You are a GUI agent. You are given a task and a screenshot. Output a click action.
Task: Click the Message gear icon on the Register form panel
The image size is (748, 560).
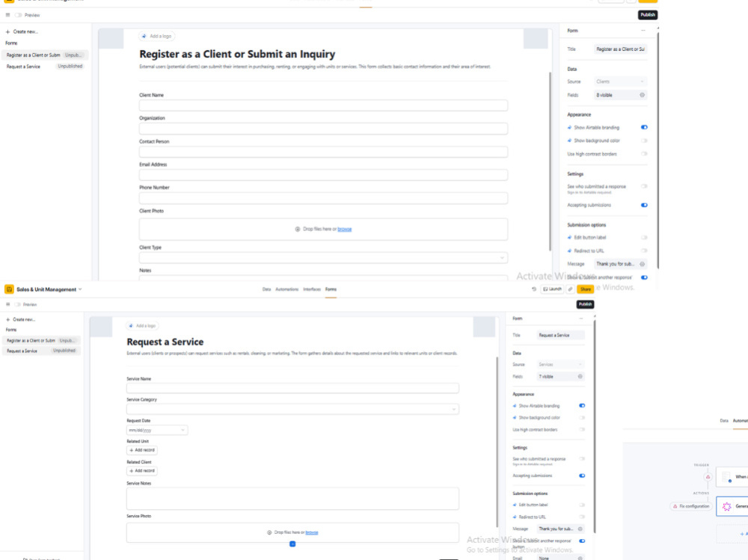642,264
